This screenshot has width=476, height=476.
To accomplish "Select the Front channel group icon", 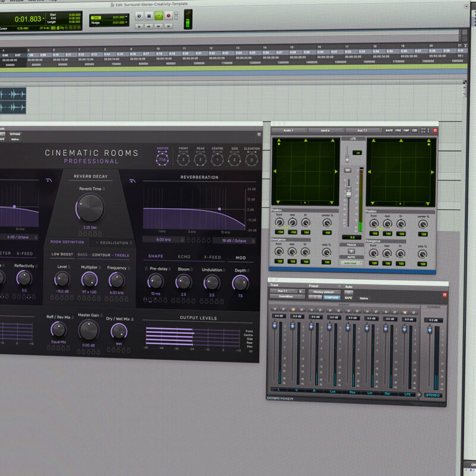I will coord(183,159).
